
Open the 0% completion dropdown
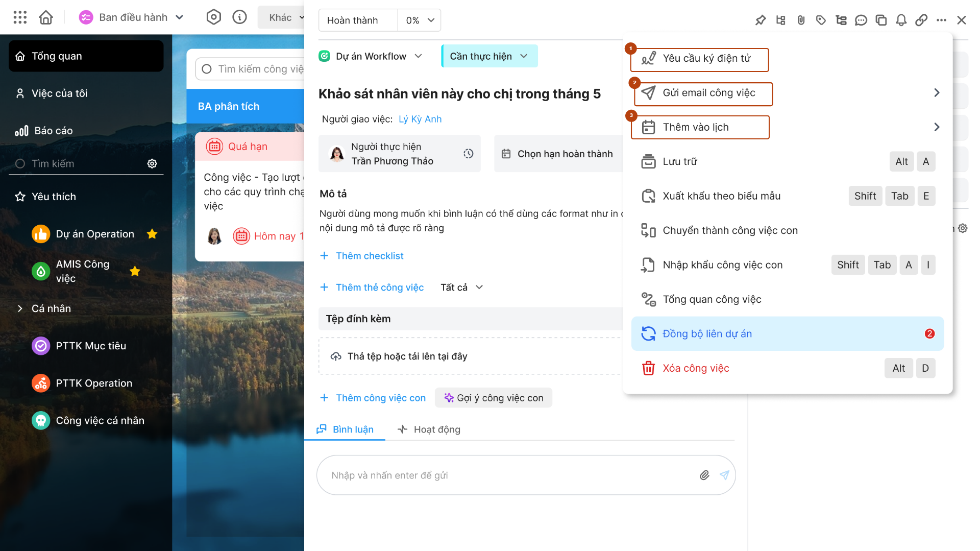coord(420,20)
